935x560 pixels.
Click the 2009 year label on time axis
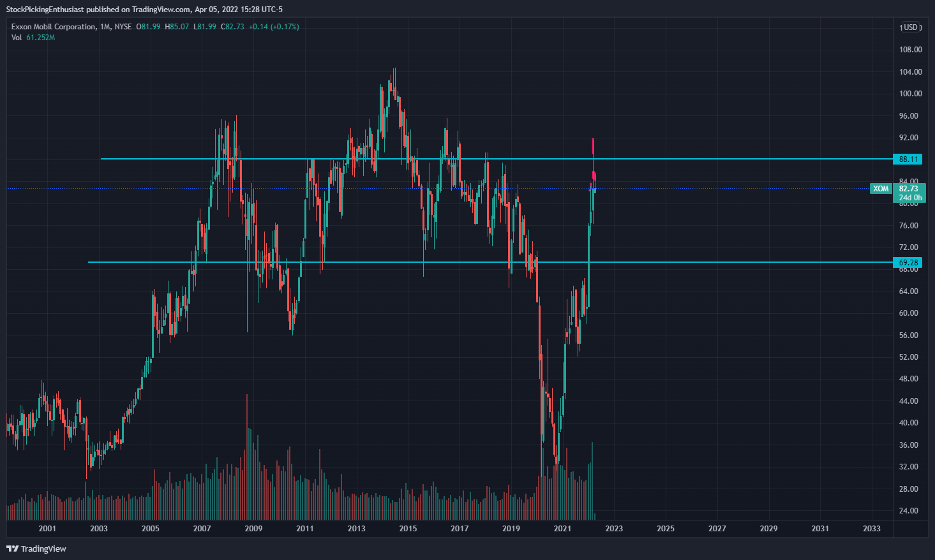253,529
